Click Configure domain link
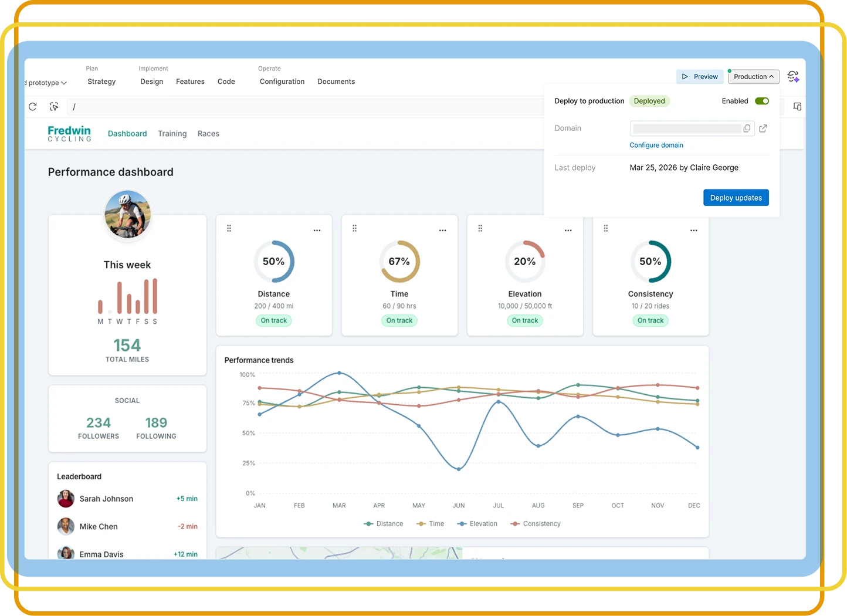Viewport: 847px width, 616px height. [656, 145]
